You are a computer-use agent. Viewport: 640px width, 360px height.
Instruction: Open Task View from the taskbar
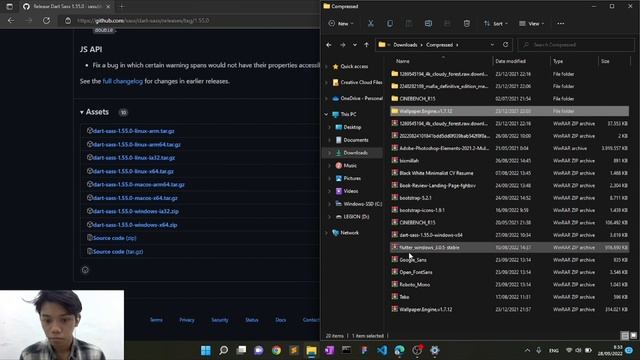241,350
